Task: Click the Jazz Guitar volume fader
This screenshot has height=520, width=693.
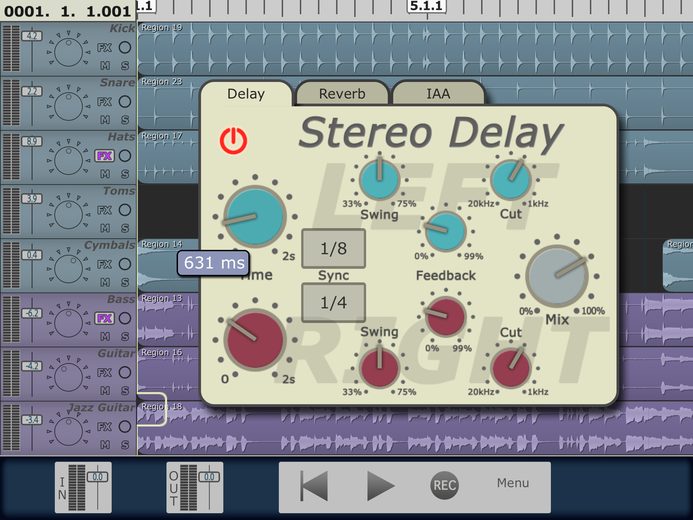Action: point(32,420)
